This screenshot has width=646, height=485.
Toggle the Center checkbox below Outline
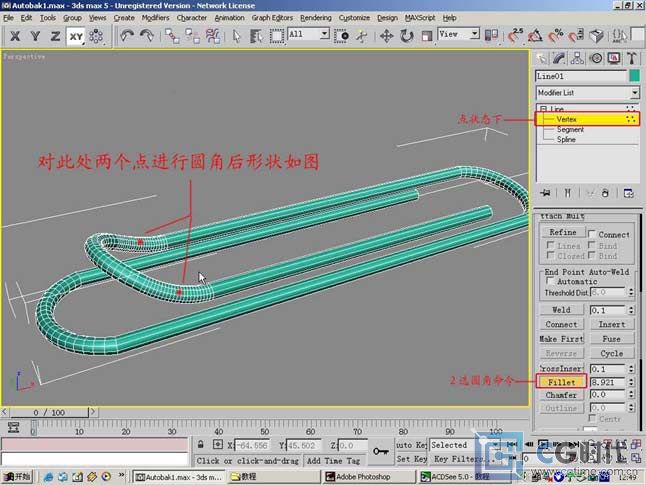pyautogui.click(x=592, y=418)
